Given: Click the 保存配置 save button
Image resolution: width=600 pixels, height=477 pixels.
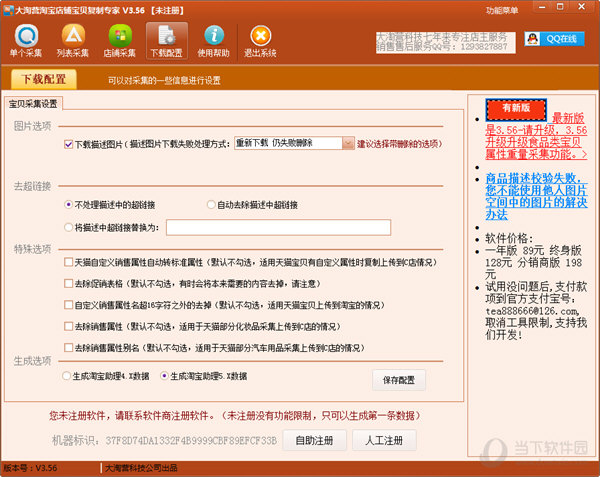Looking at the screenshot, I should tap(399, 380).
